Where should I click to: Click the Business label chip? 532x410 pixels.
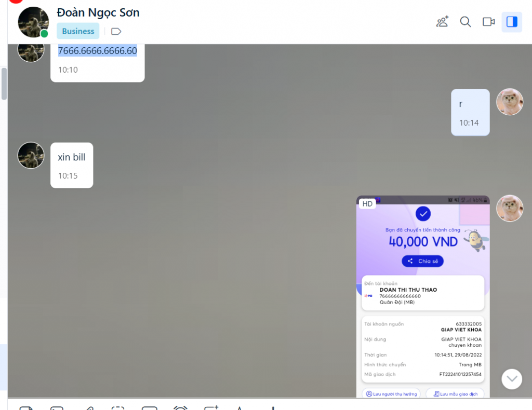78,31
